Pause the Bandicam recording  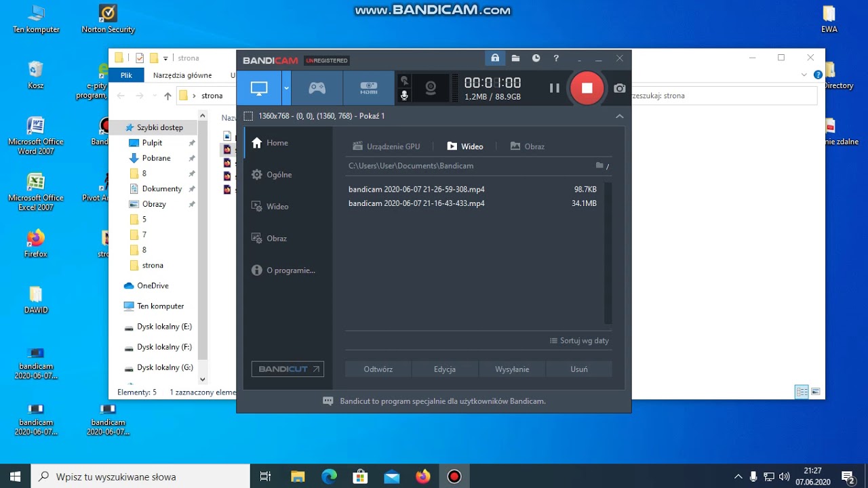pyautogui.click(x=554, y=88)
